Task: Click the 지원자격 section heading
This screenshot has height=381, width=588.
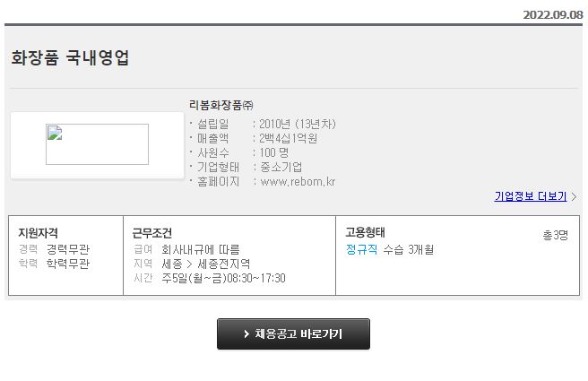Action: 39,233
